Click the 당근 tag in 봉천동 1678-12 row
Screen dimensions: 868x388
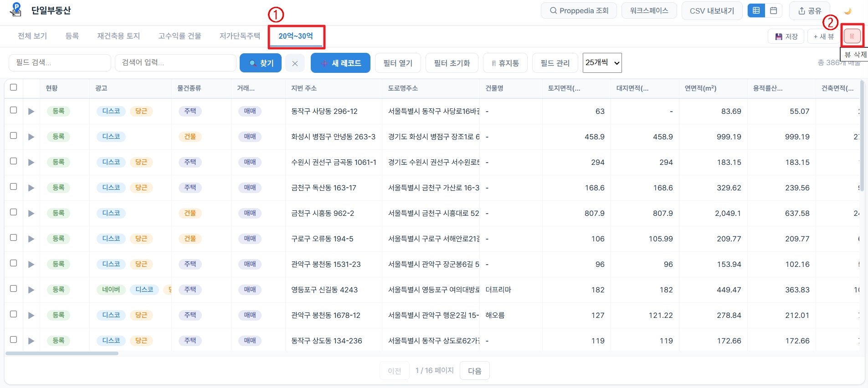pyautogui.click(x=141, y=315)
